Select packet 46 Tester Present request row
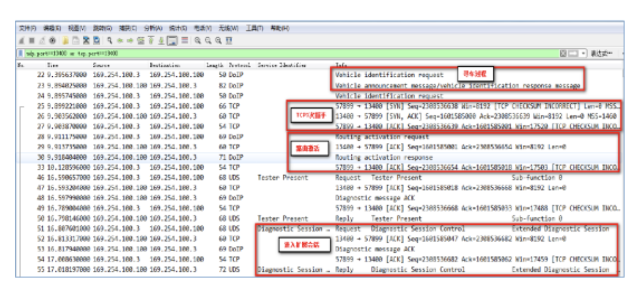Screen dimensions: 644x295 click(320, 178)
